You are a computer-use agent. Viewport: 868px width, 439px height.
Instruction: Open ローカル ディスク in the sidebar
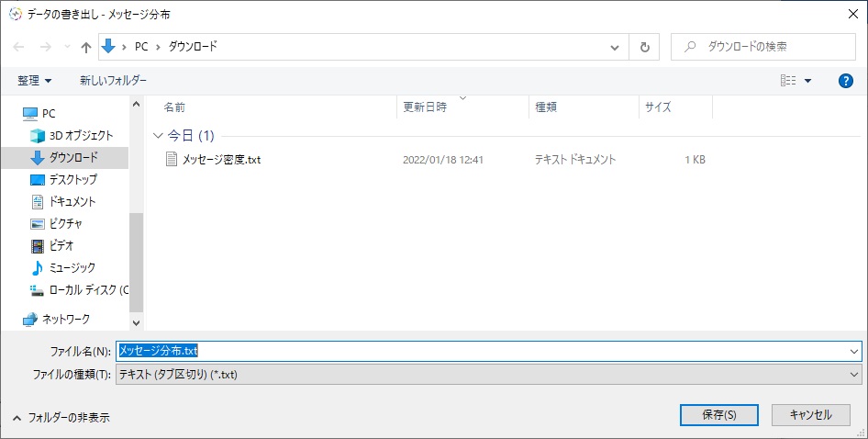click(89, 289)
